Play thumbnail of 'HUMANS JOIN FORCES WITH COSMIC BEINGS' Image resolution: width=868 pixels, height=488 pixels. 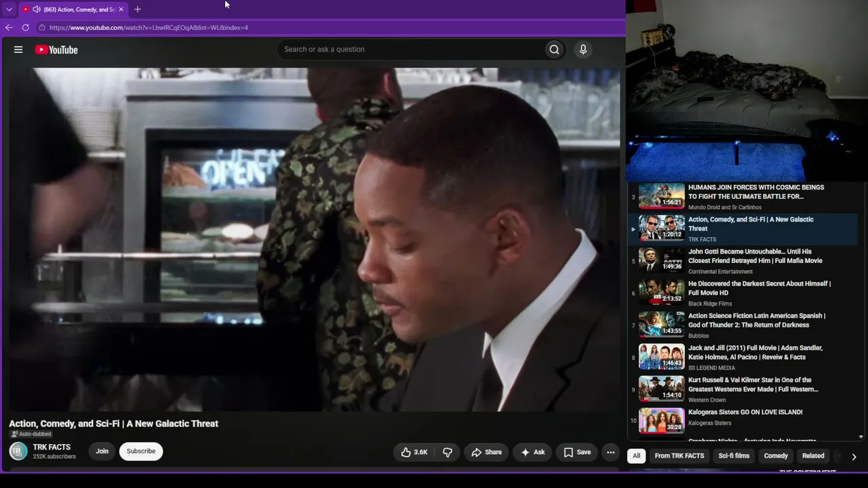coord(662,196)
